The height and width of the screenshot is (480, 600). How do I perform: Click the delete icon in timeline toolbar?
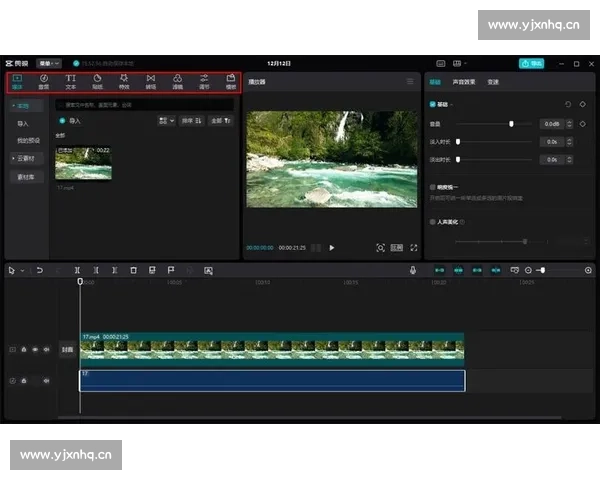point(133,270)
